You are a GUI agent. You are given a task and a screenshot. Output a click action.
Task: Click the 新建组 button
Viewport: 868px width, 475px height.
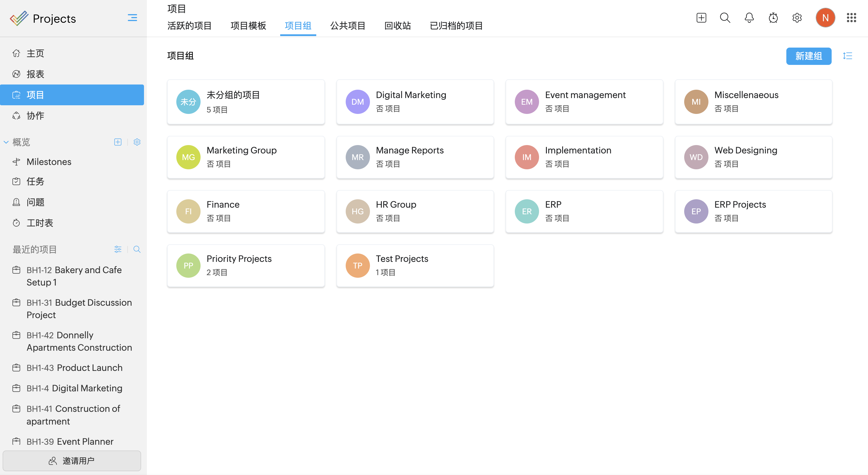pos(808,56)
